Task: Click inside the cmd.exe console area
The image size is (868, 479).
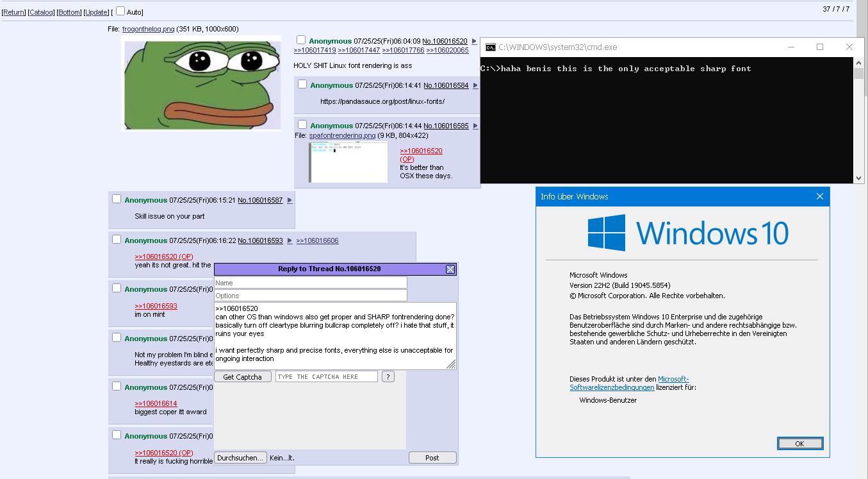Action: (667, 120)
